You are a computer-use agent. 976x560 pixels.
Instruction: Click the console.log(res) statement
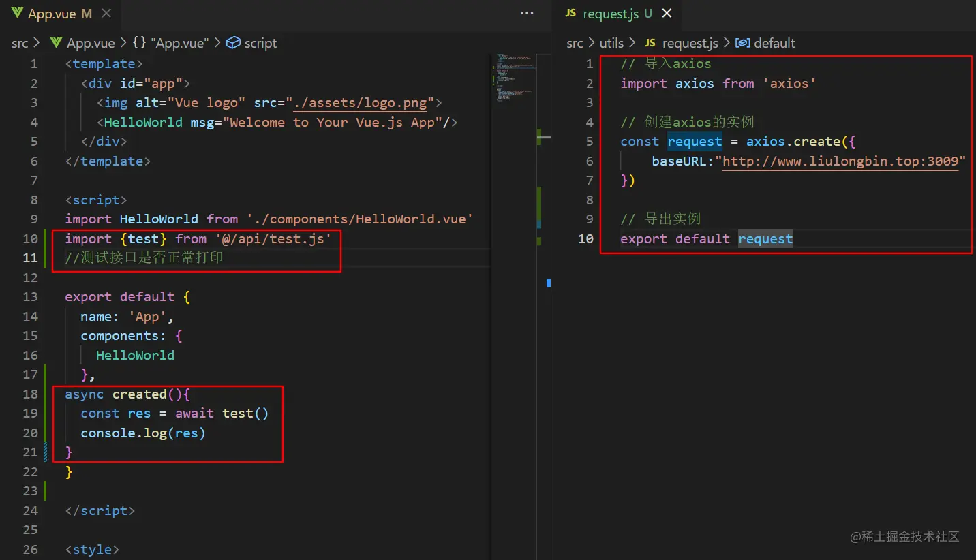click(x=143, y=433)
